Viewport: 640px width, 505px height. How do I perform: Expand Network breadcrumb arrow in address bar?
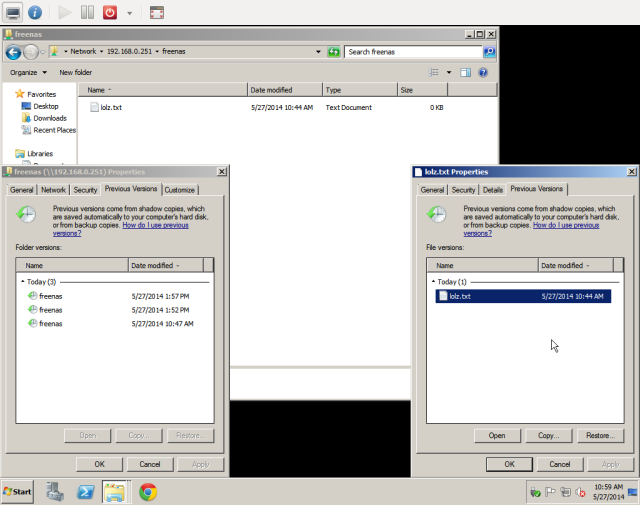[101, 51]
